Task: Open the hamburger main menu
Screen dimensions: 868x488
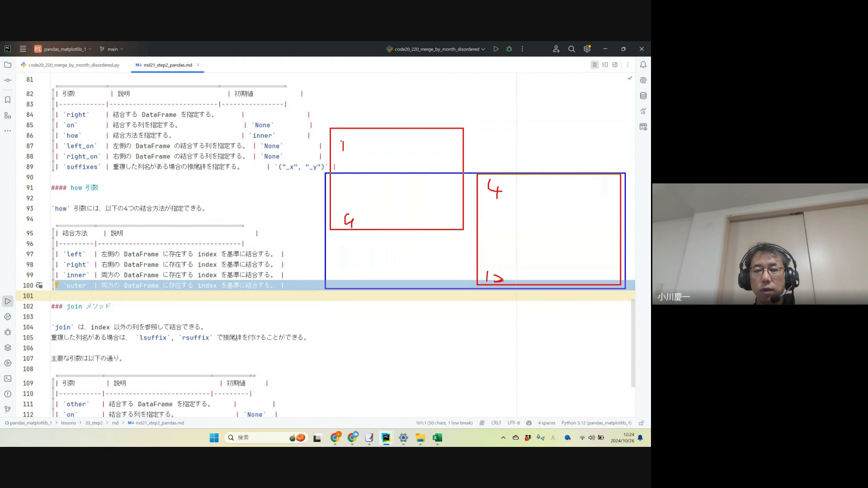Action: [23, 49]
